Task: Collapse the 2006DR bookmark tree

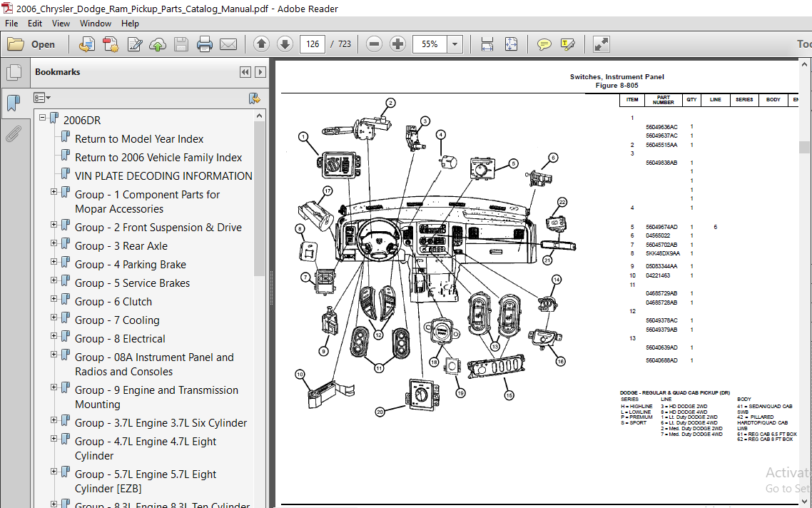Action: 43,118
